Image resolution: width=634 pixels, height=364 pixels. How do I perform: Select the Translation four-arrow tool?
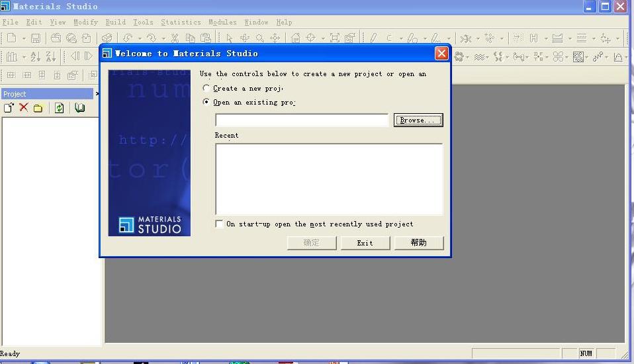pyautogui.click(x=275, y=38)
